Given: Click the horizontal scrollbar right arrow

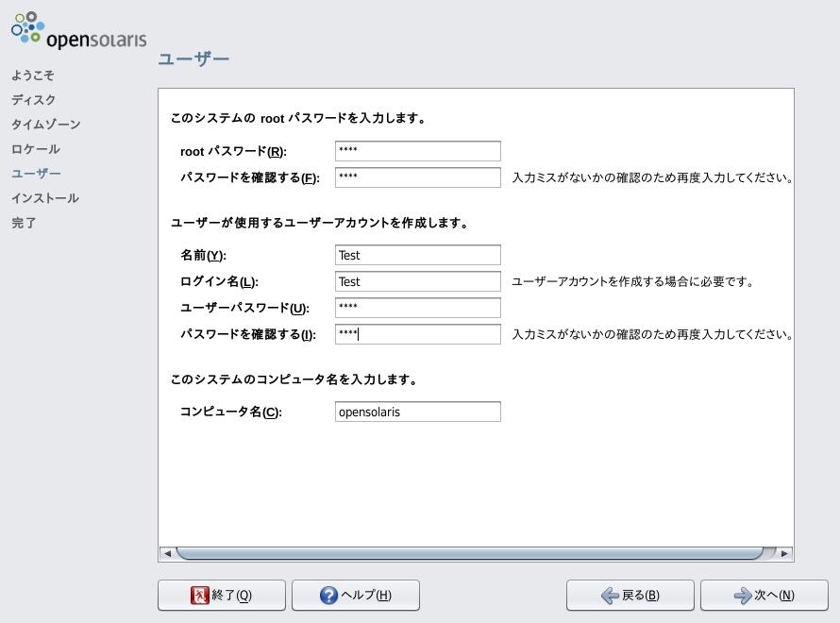Looking at the screenshot, I should [x=785, y=553].
